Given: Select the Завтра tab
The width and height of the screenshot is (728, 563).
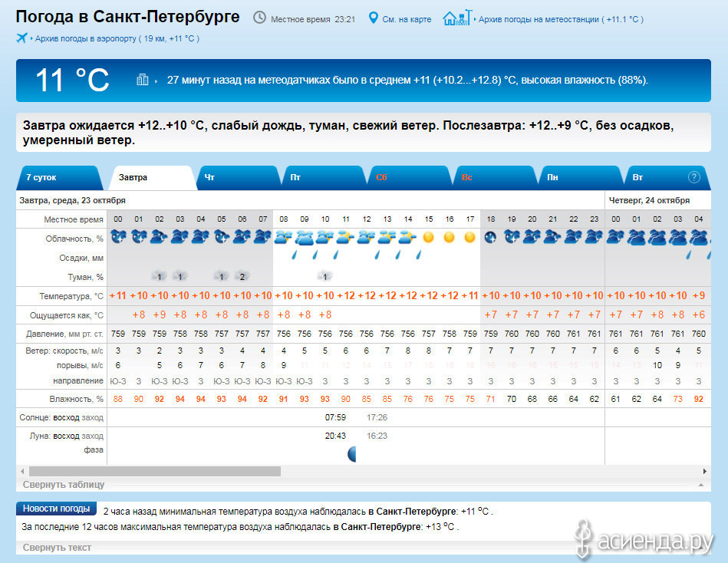Looking at the screenshot, I should [153, 178].
